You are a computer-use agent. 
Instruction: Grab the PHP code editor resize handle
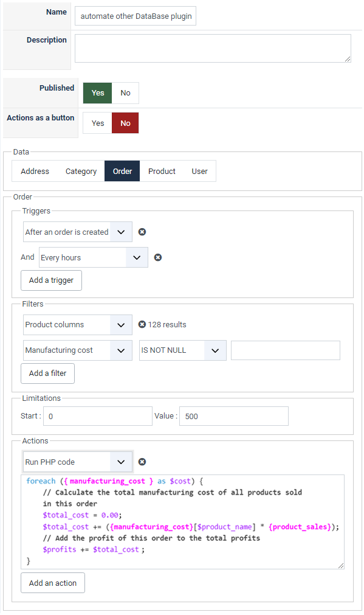(x=341, y=566)
